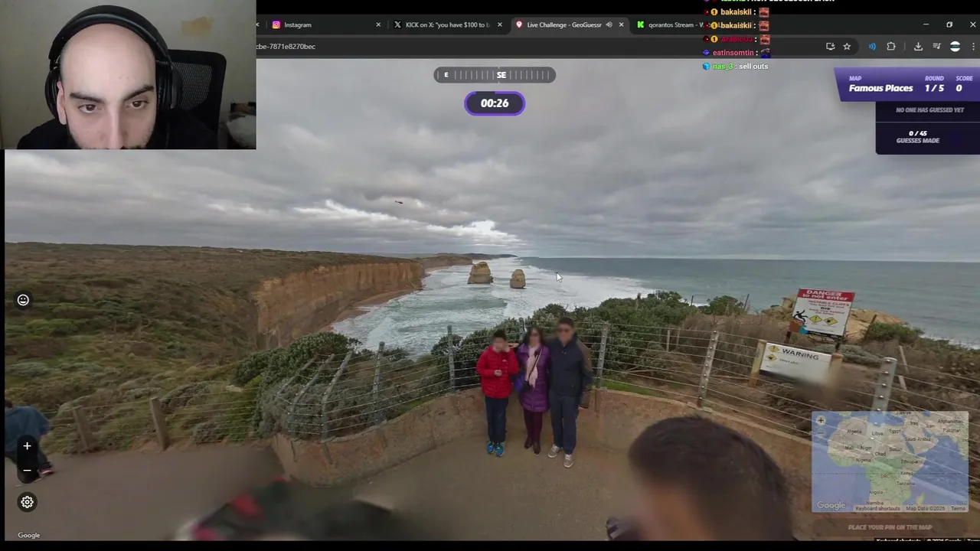
Task: Click the 00:26 countdown timer
Action: pos(495,103)
